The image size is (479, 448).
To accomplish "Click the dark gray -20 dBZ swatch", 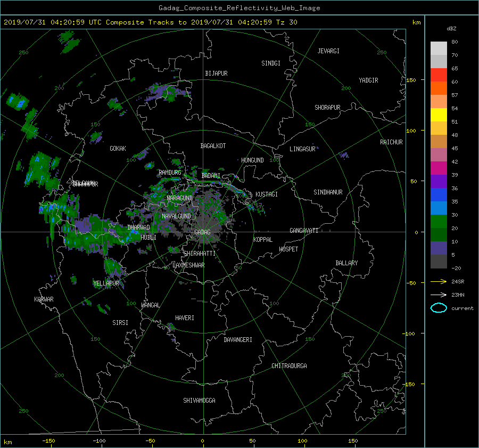I will 439,261.
